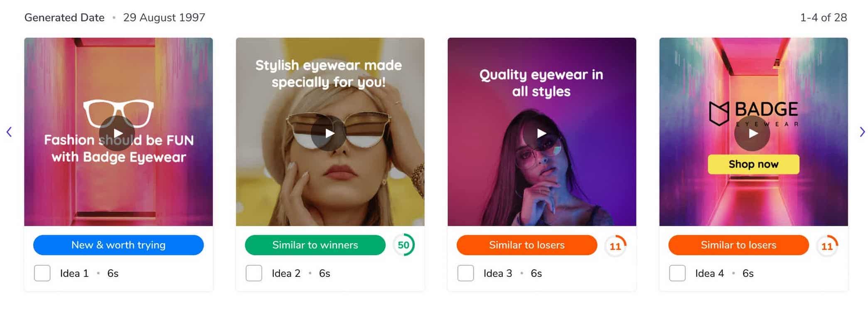Screen dimensions: 868x315
Task: Click the white glasses graphic in Idea 1
Action: pyautogui.click(x=118, y=113)
